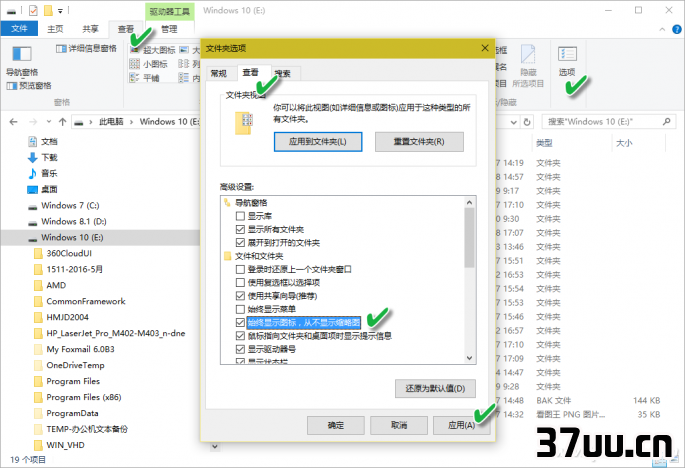Toggle 始终显示菜单 checkbox
The width and height of the screenshot is (685, 468).
point(240,309)
